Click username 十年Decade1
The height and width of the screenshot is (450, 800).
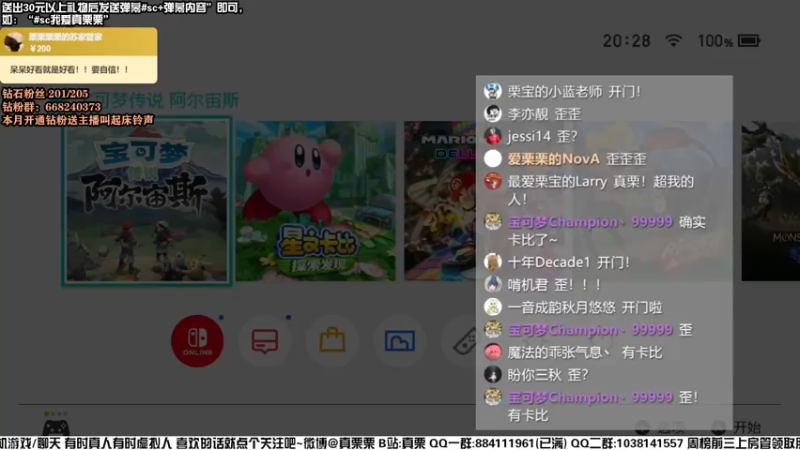coord(549,262)
